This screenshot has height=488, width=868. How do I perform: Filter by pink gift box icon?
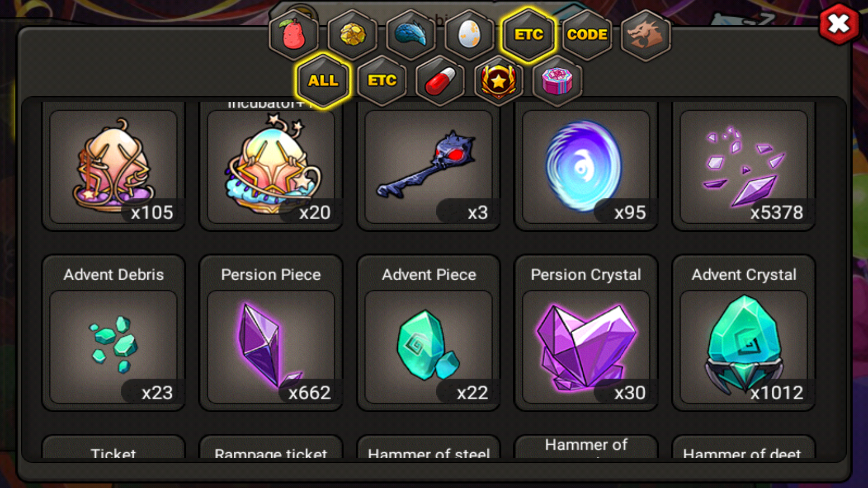click(x=557, y=81)
